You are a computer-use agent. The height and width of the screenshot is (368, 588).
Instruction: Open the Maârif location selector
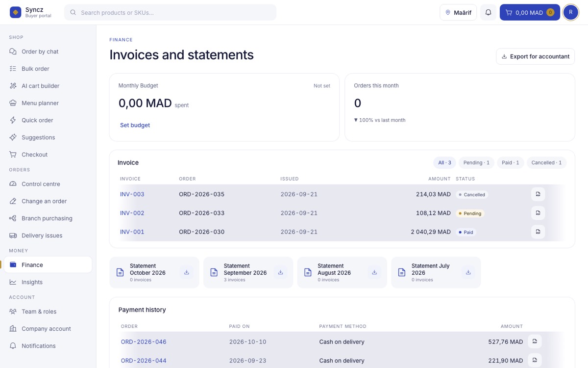click(x=458, y=12)
